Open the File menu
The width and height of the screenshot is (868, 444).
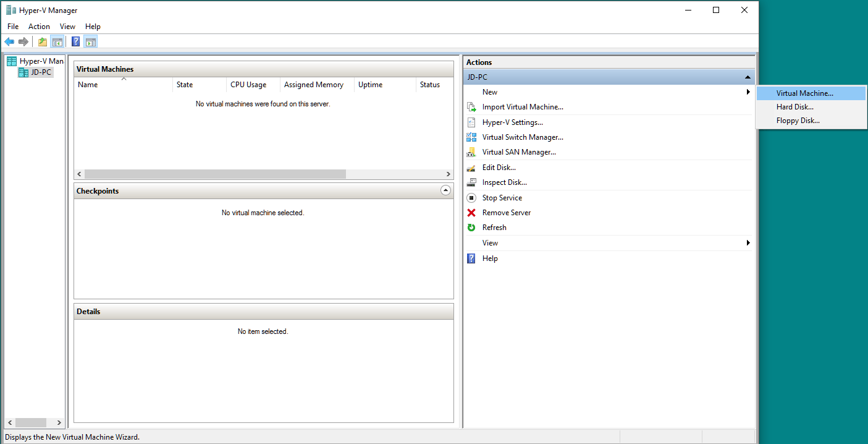coord(13,27)
